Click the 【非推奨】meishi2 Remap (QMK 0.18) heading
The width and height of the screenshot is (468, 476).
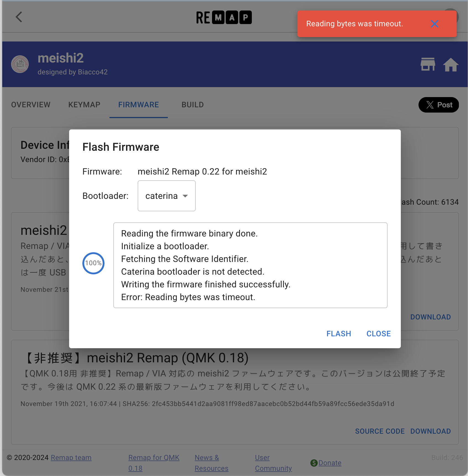click(x=135, y=358)
